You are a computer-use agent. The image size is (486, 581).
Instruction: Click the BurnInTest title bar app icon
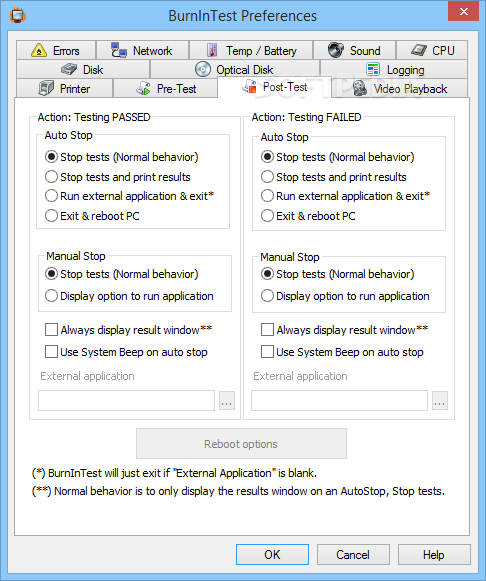pos(18,16)
